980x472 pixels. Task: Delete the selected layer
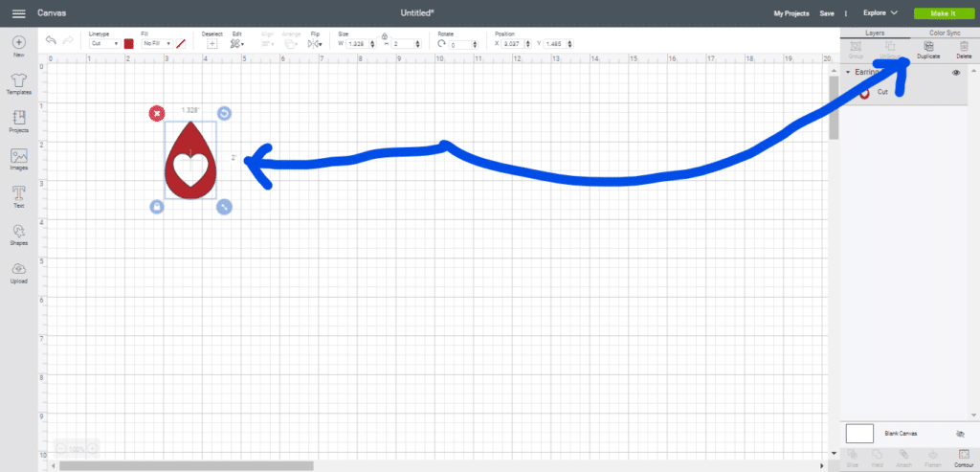[x=964, y=49]
